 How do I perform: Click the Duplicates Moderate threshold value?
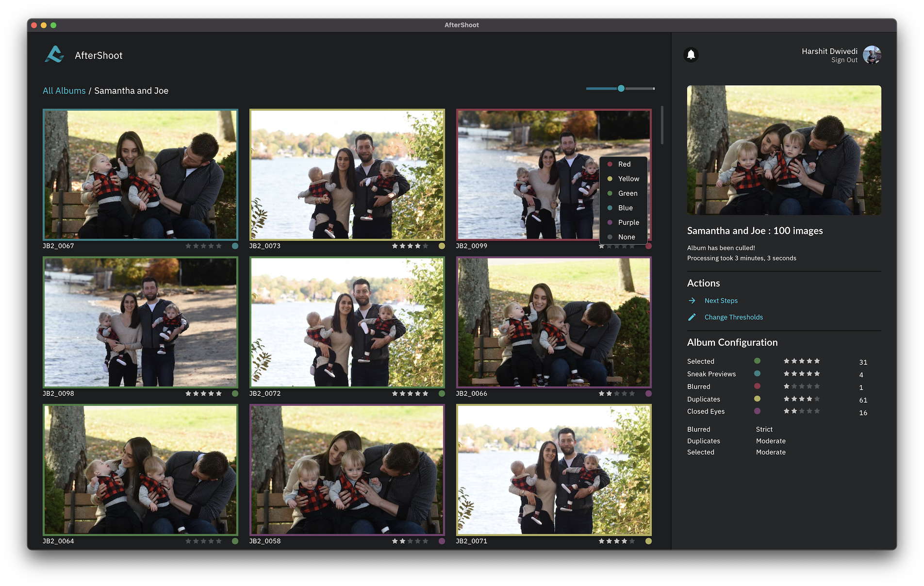(771, 441)
